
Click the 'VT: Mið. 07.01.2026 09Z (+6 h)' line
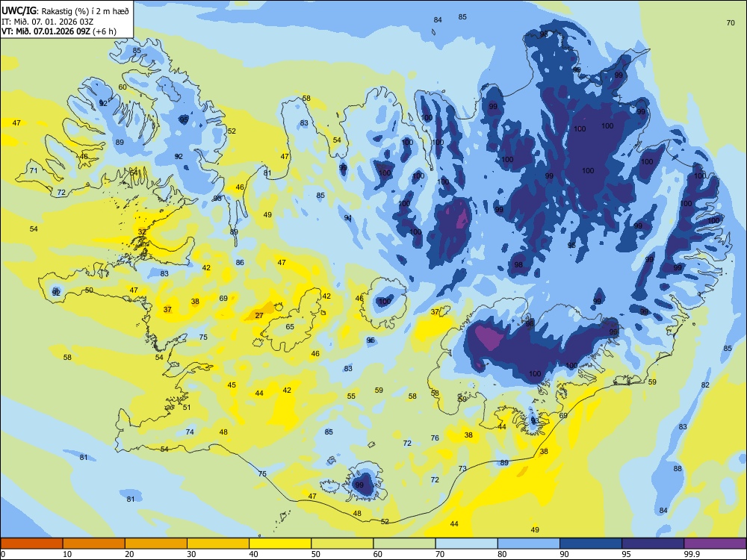pyautogui.click(x=59, y=32)
